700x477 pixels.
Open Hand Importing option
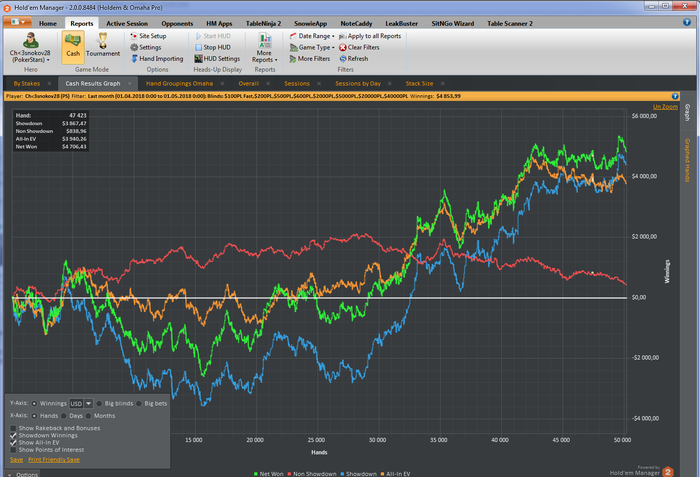pos(157,59)
